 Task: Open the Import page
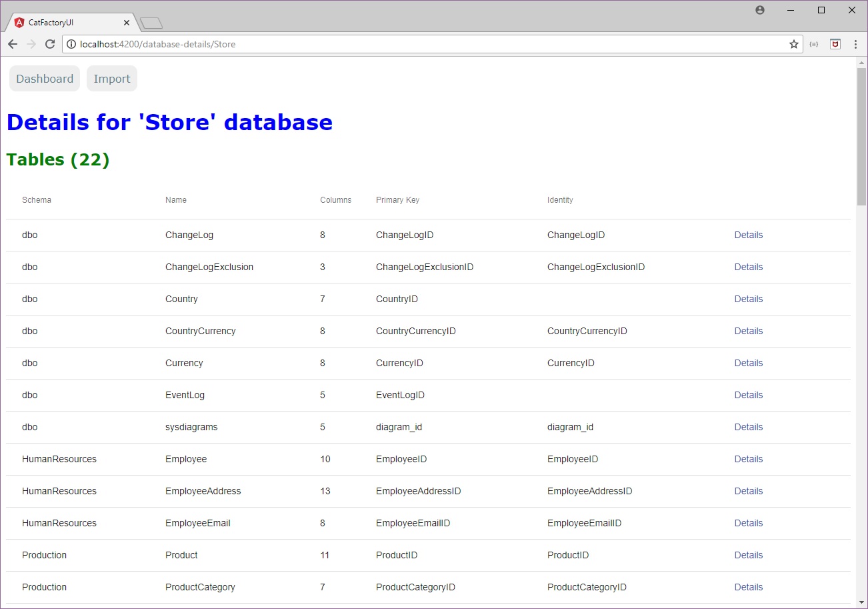(112, 79)
